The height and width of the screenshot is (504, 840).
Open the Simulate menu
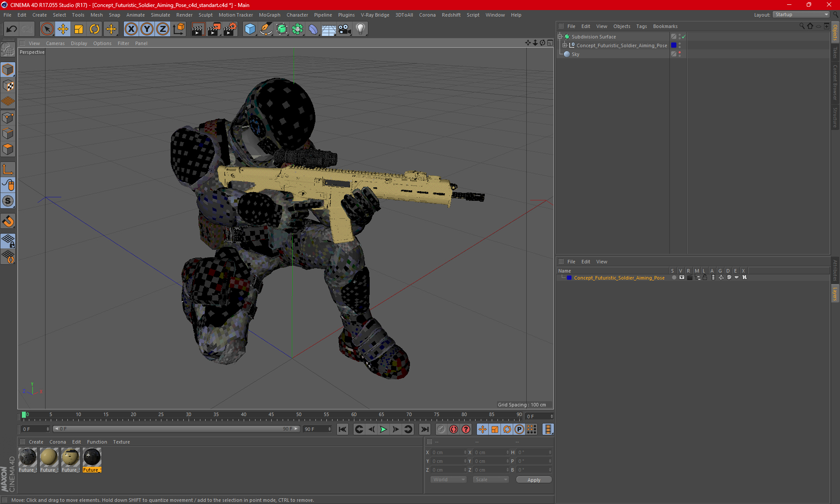pos(154,14)
